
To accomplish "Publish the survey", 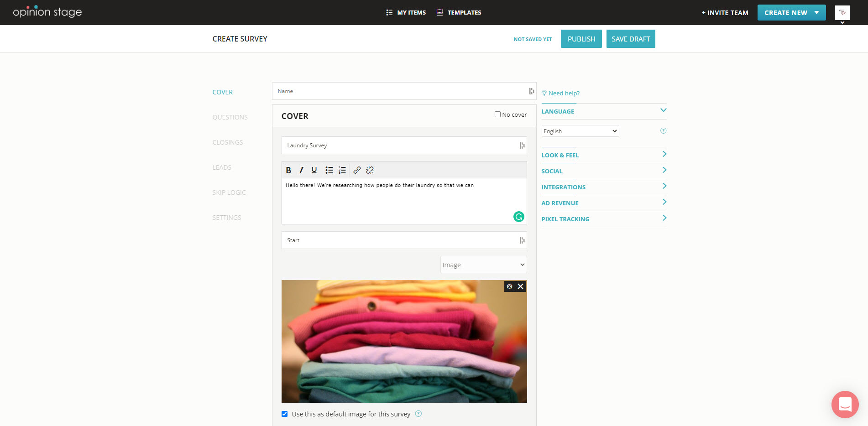I will (x=581, y=39).
